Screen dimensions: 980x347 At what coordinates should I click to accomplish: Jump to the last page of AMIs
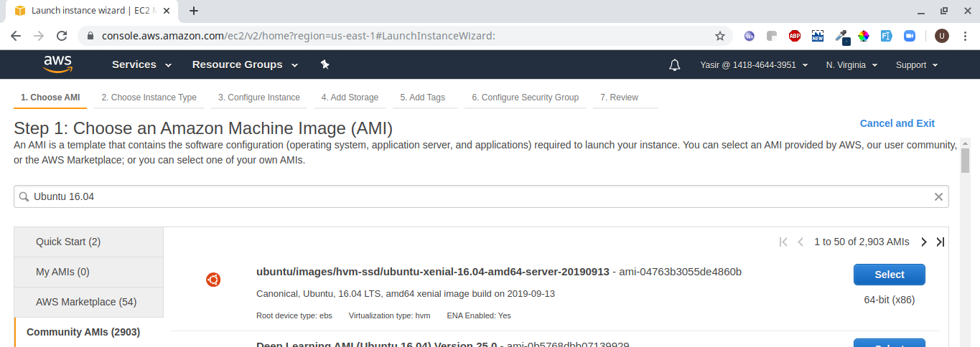tap(941, 242)
